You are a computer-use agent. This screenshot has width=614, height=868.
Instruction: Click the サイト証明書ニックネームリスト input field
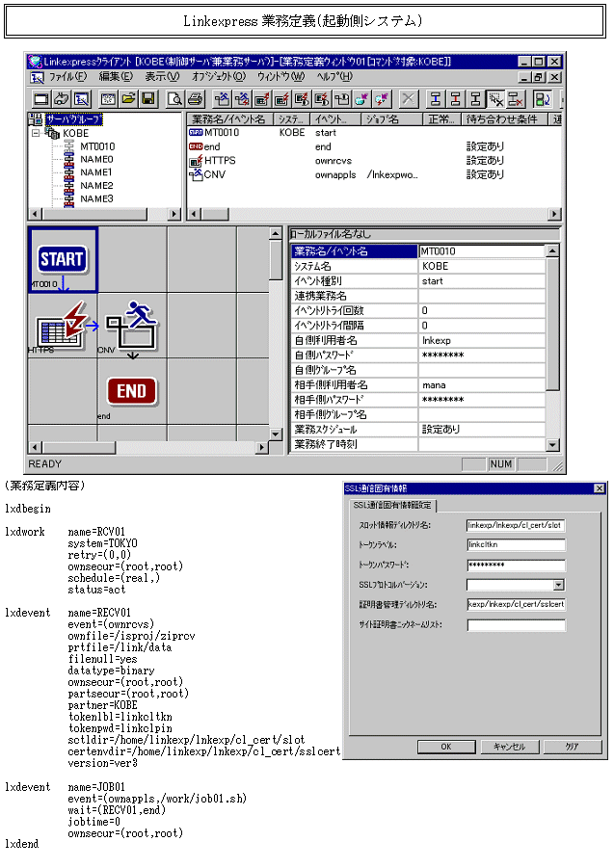516,625
